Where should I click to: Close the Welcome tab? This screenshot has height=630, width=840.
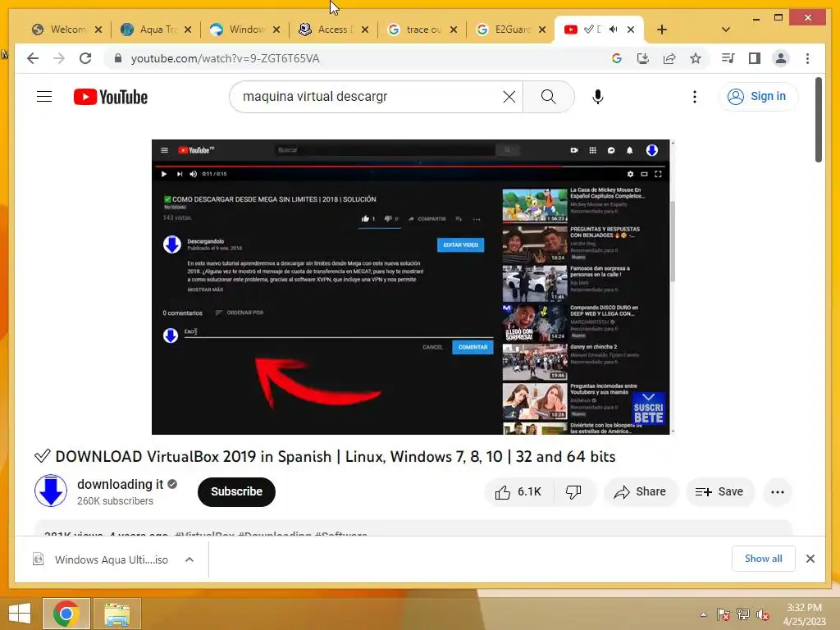point(98,30)
